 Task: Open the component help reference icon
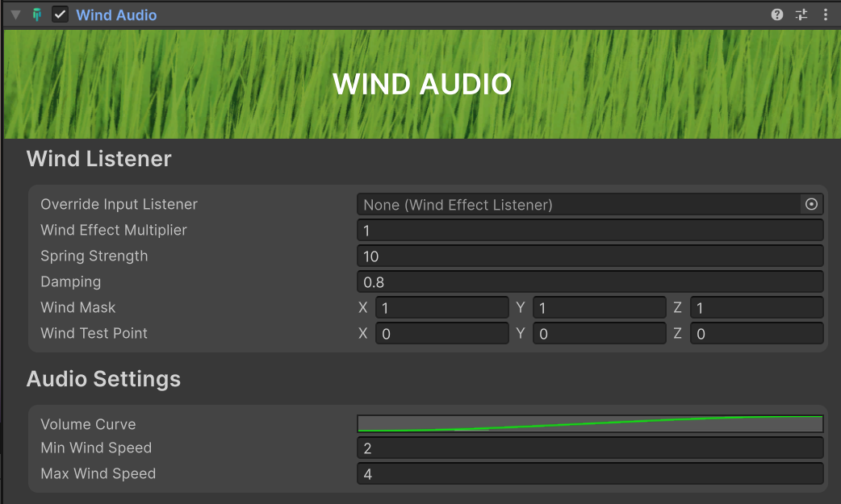pyautogui.click(x=777, y=15)
